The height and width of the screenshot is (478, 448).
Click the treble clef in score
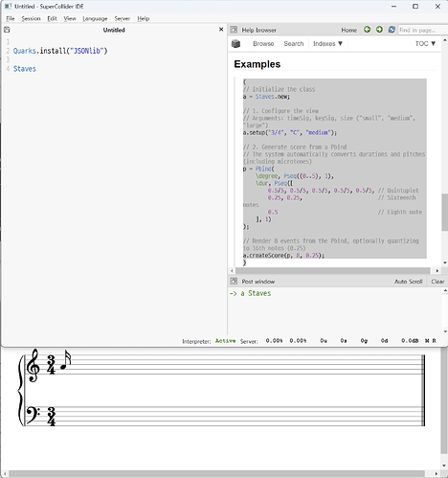(x=34, y=365)
